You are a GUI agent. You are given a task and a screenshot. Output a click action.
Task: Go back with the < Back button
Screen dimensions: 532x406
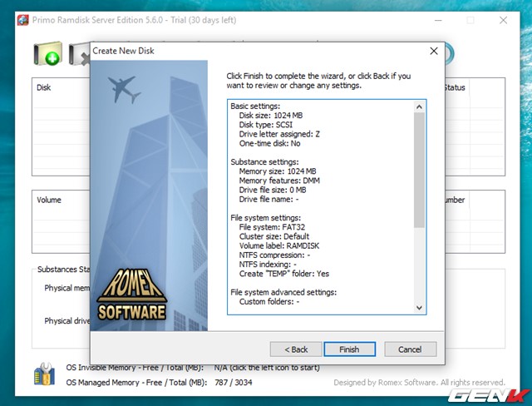[x=296, y=349]
